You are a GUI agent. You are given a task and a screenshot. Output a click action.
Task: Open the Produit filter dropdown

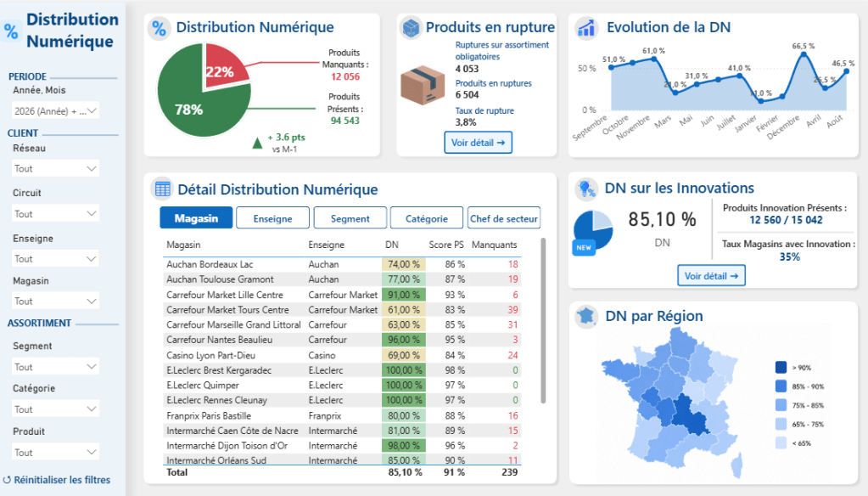pos(55,452)
